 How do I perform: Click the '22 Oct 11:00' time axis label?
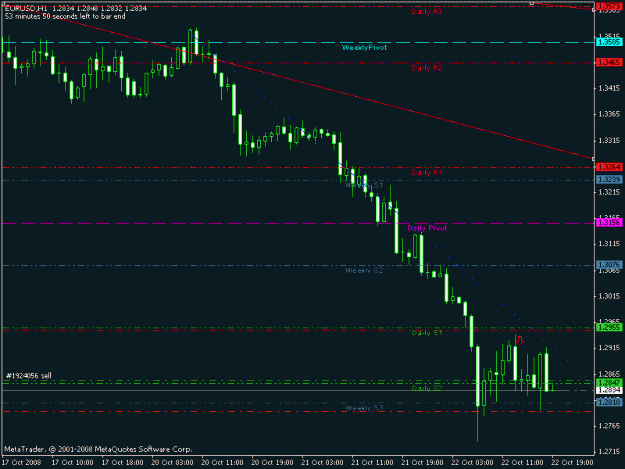tap(522, 463)
